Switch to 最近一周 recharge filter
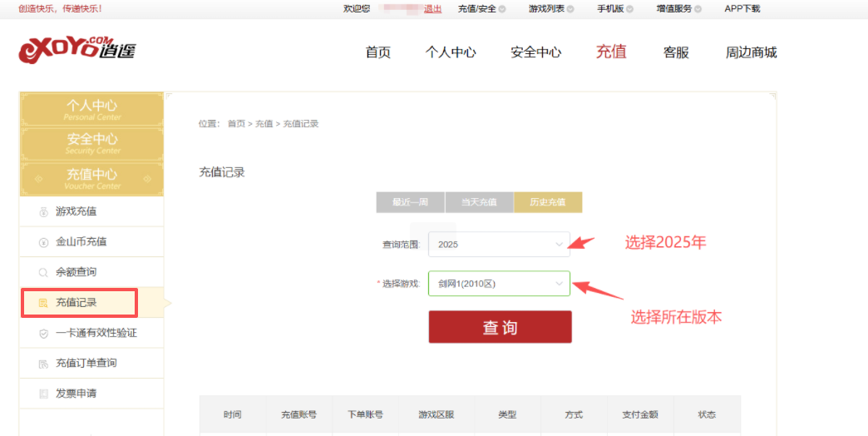This screenshot has width=868, height=436. [x=410, y=202]
